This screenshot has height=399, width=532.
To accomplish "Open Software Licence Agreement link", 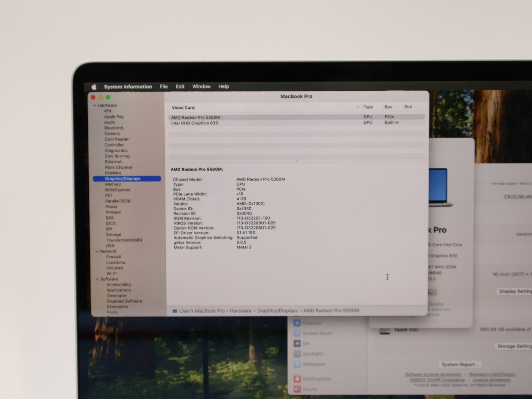I will pos(433,375).
